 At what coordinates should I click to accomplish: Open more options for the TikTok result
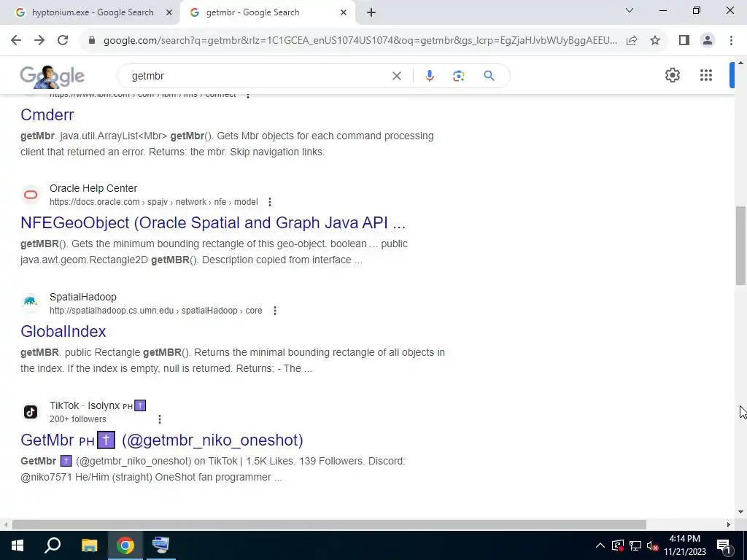pos(160,419)
